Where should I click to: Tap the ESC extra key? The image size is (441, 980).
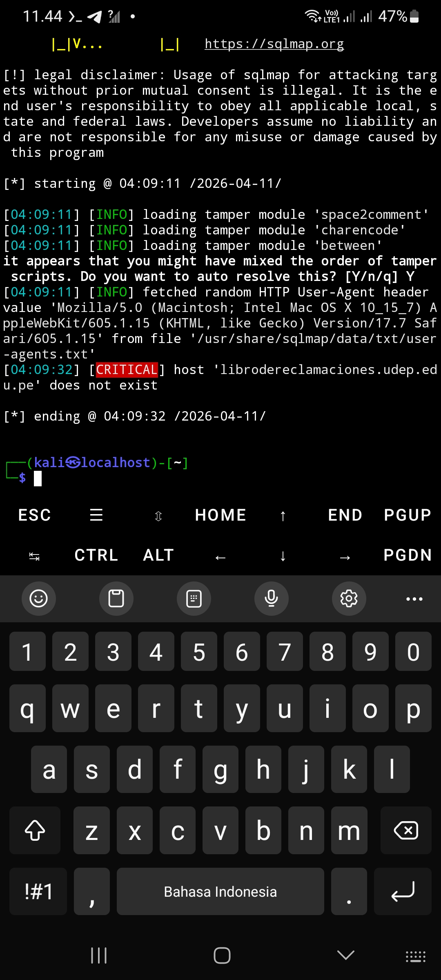tap(35, 515)
